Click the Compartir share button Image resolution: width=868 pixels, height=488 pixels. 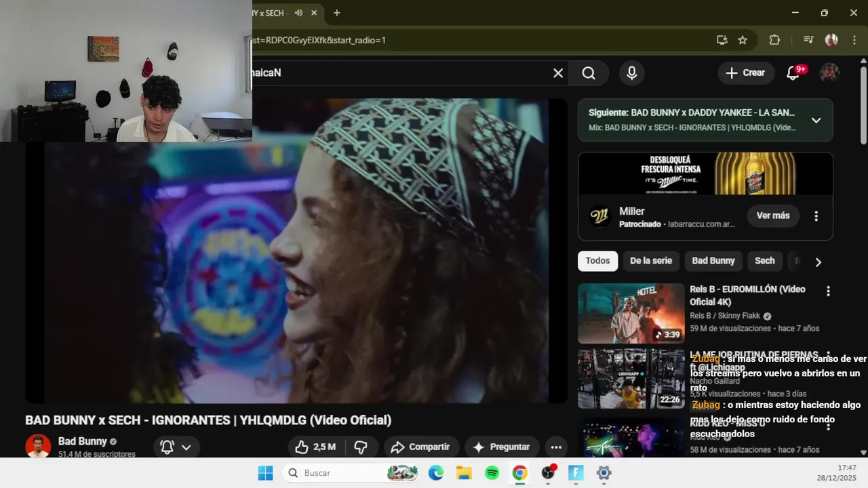(421, 447)
